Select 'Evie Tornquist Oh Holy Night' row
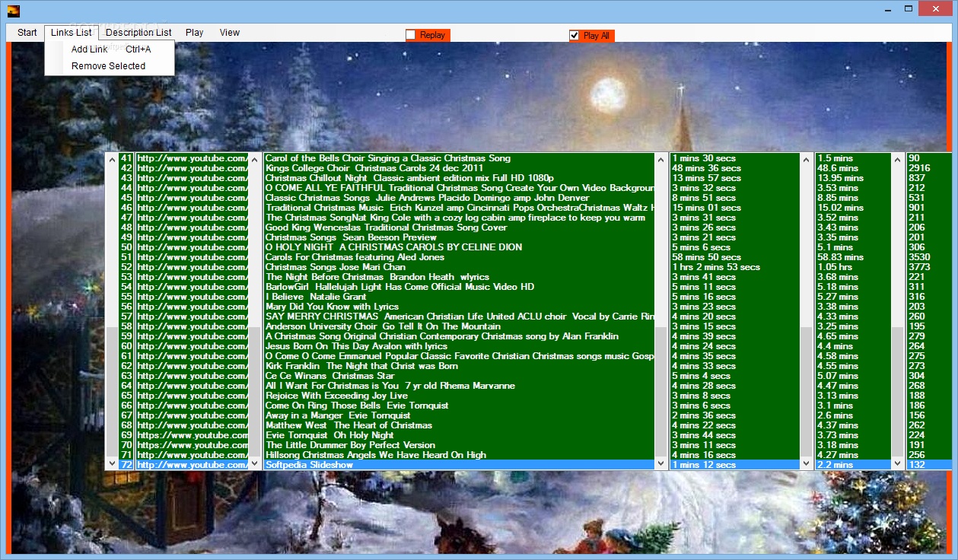Screen dimensions: 958x560 coord(459,435)
